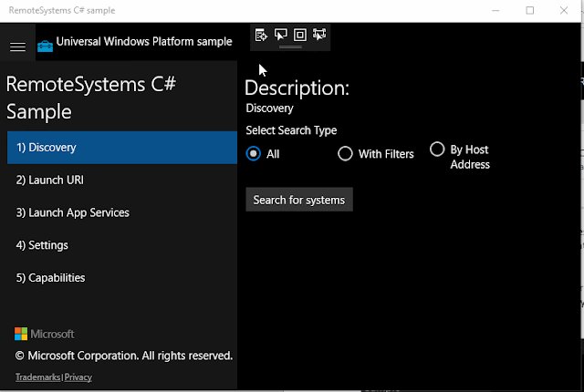This screenshot has height=392, width=584.
Task: Click the Select Search Type label
Action: (x=291, y=130)
